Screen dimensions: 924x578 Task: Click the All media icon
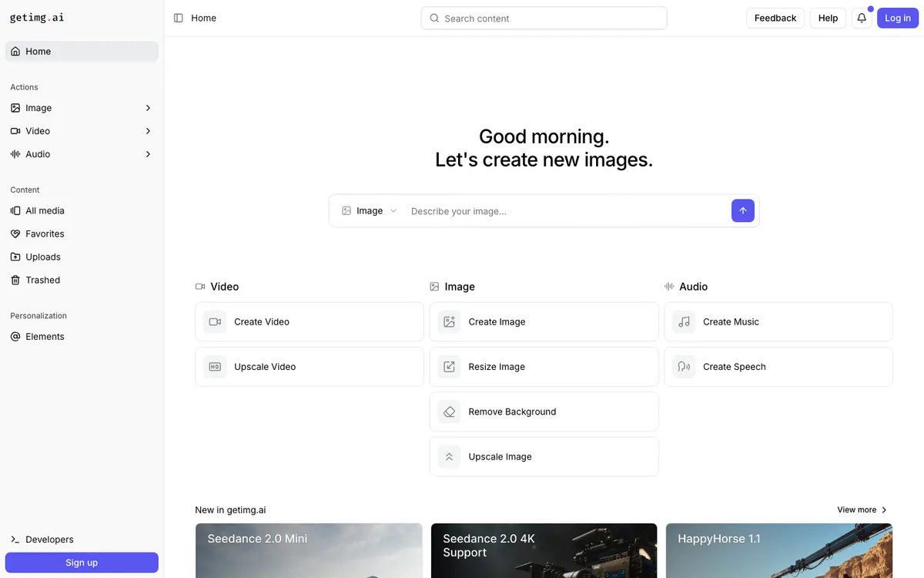pos(15,210)
